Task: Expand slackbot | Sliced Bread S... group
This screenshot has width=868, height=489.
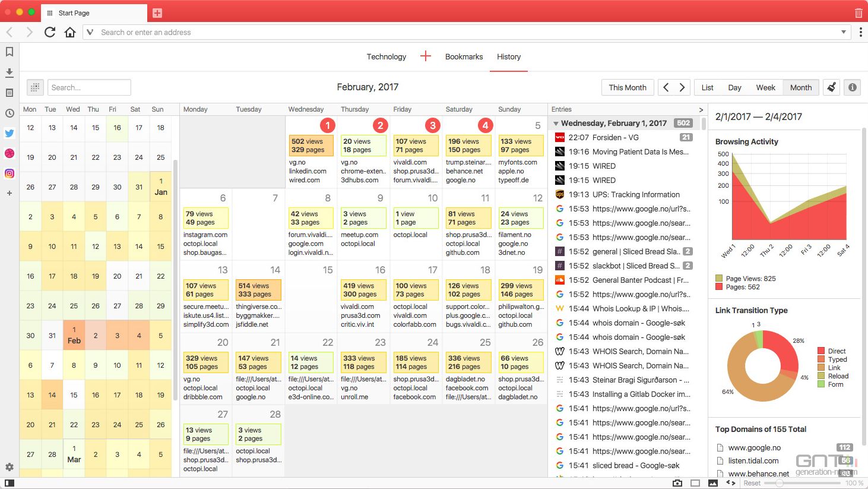Action: pyautogui.click(x=688, y=266)
